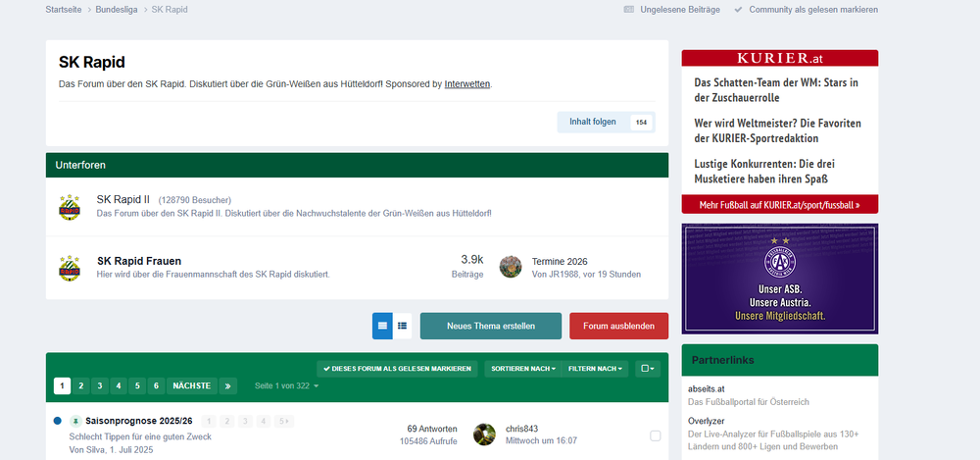Read Wer wird Weltmeister KURIER article
Image resolution: width=980 pixels, height=460 pixels.
[777, 130]
